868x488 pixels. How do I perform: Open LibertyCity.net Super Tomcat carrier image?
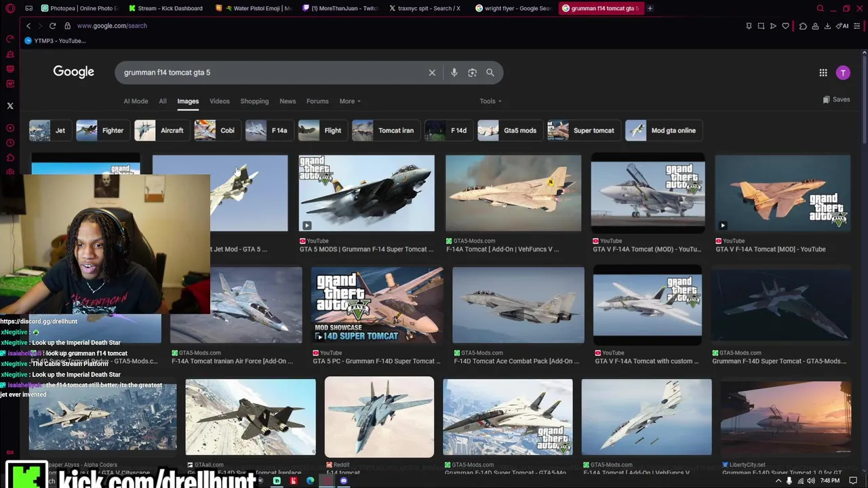click(785, 417)
